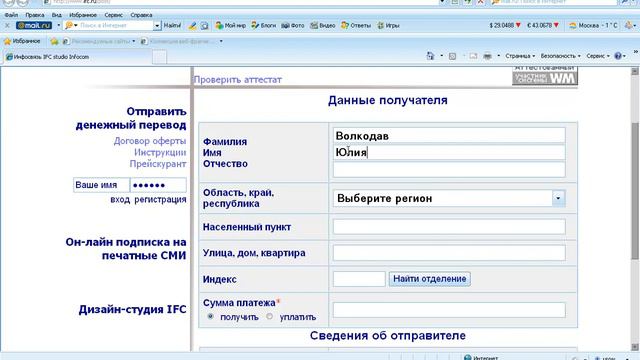This screenshot has height=360, width=640.
Task: Click the вход login link
Action: [x=120, y=200]
